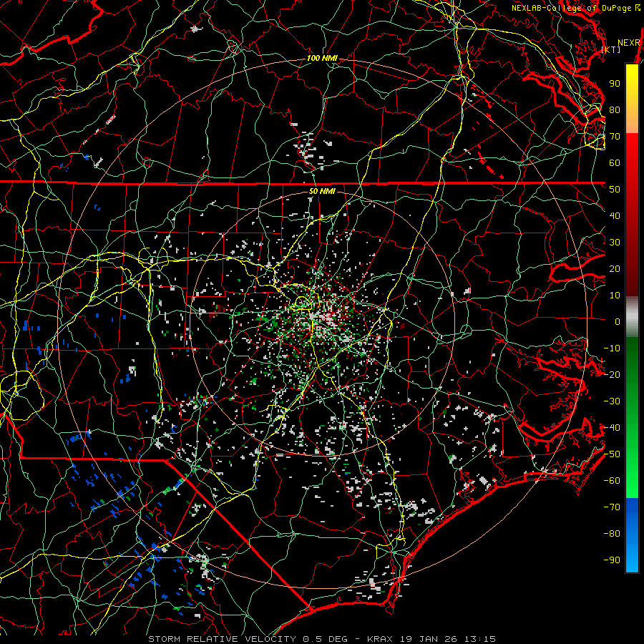Click the -20 value on the velocity scale

612,374
